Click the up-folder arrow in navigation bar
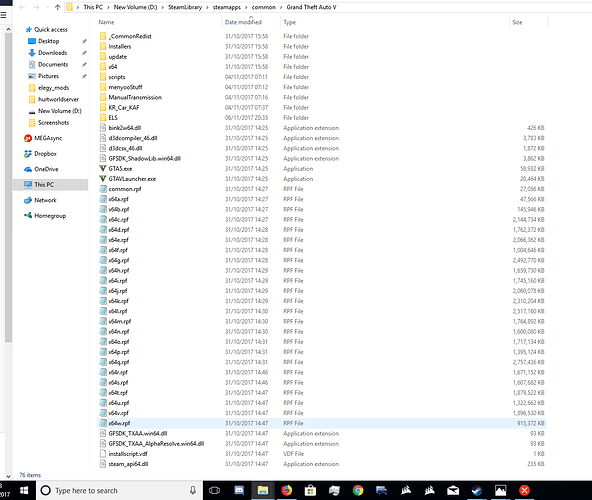The width and height of the screenshot is (592, 500). pyautogui.click(x=57, y=7)
